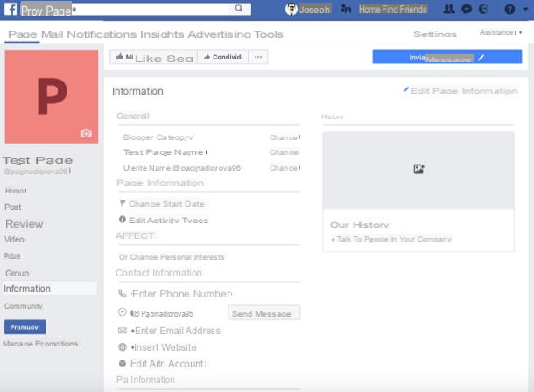Click the friend requests icon
534x392 pixels.
click(448, 9)
